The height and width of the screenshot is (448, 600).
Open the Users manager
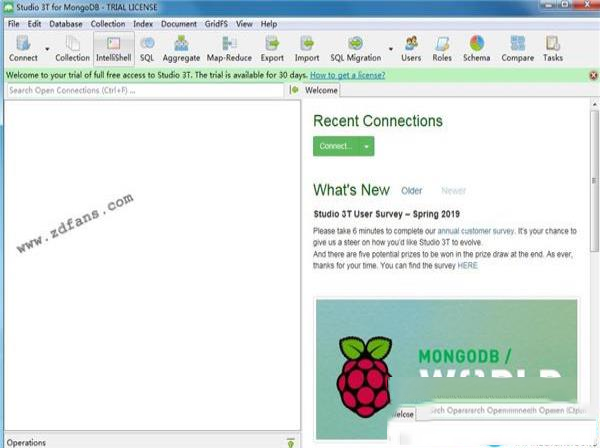[x=411, y=49]
